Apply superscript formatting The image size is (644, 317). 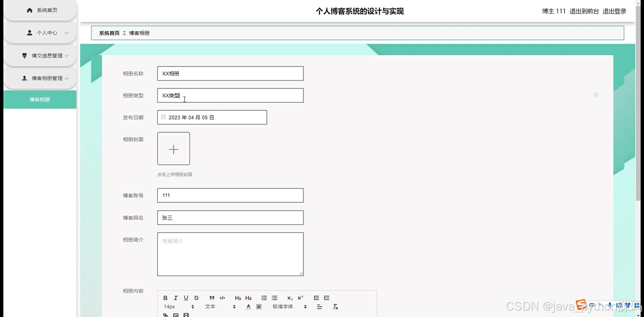point(300,298)
